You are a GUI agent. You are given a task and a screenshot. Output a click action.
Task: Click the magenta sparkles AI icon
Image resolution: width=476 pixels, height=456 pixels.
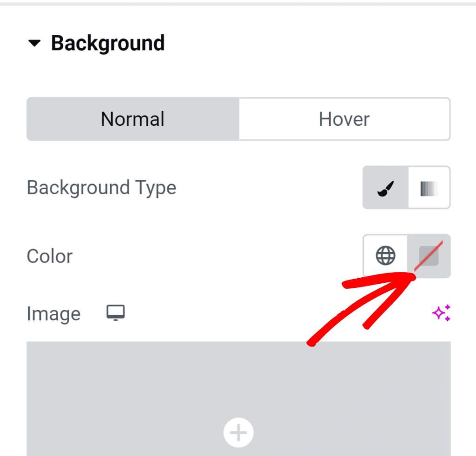441,313
